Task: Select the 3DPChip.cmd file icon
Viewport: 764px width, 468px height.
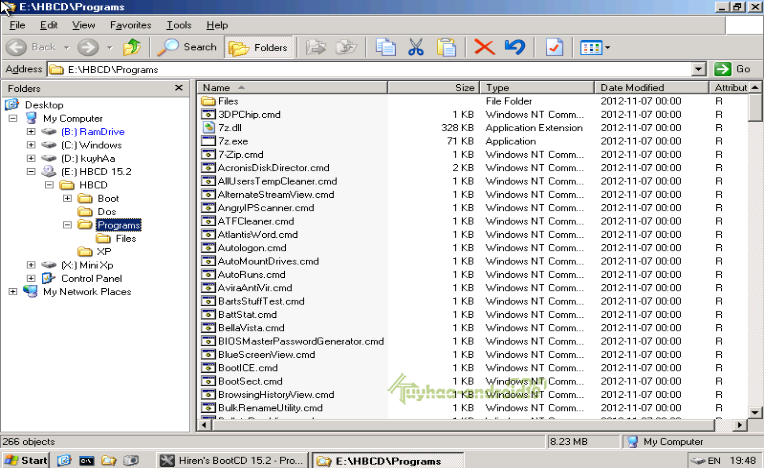Action: click(209, 114)
